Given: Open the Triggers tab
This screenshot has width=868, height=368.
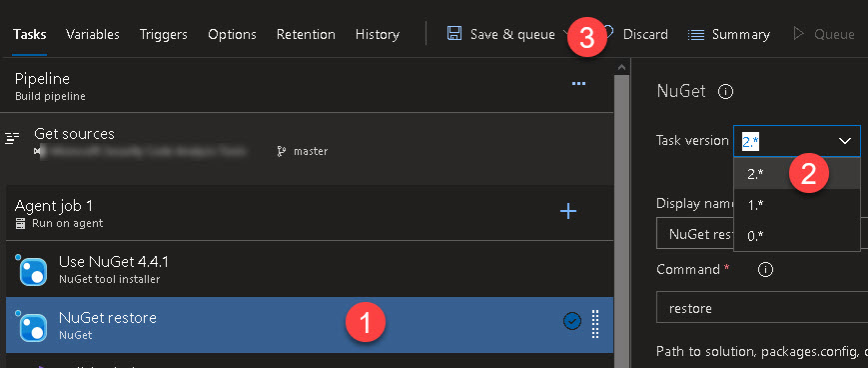Looking at the screenshot, I should click(x=163, y=34).
